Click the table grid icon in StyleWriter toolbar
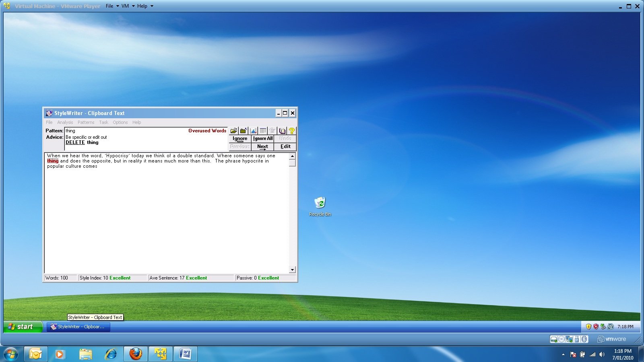This screenshot has height=362, width=644. (263, 131)
